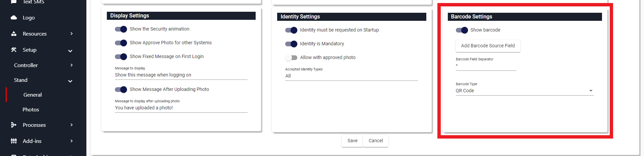Screen dimensions: 644x156
Task: Toggle Show the Security animation switch
Action: tap(121, 29)
